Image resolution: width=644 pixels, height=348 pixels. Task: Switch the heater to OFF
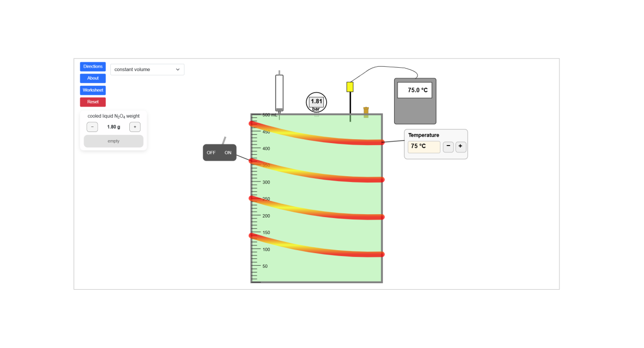click(x=211, y=152)
